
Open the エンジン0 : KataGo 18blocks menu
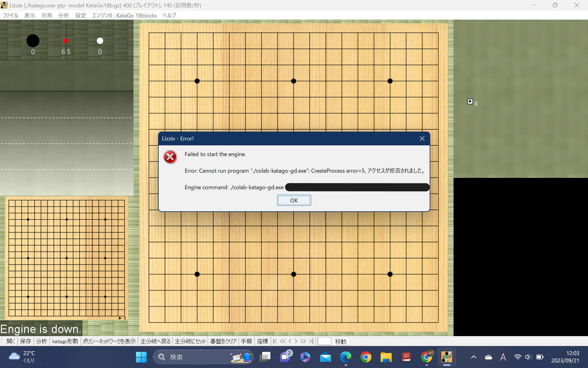(x=125, y=15)
